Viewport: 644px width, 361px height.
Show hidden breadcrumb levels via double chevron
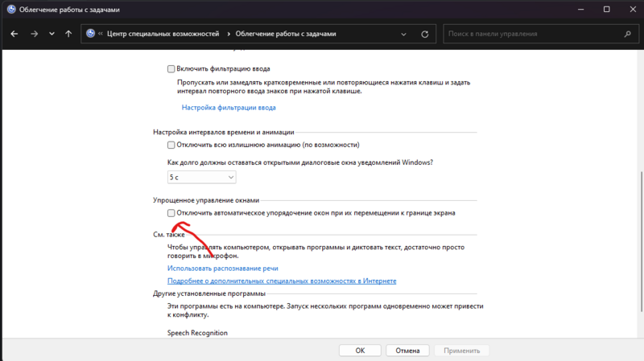(101, 34)
